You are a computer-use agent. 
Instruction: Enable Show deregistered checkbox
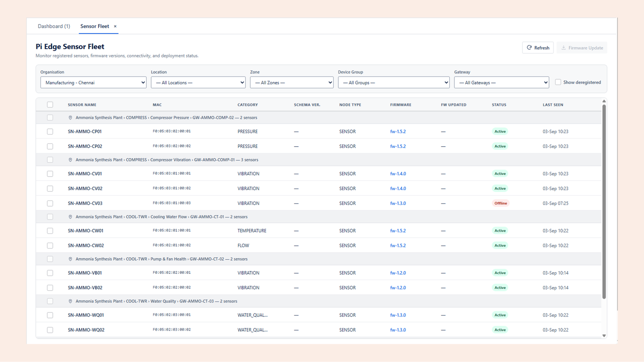click(x=558, y=82)
